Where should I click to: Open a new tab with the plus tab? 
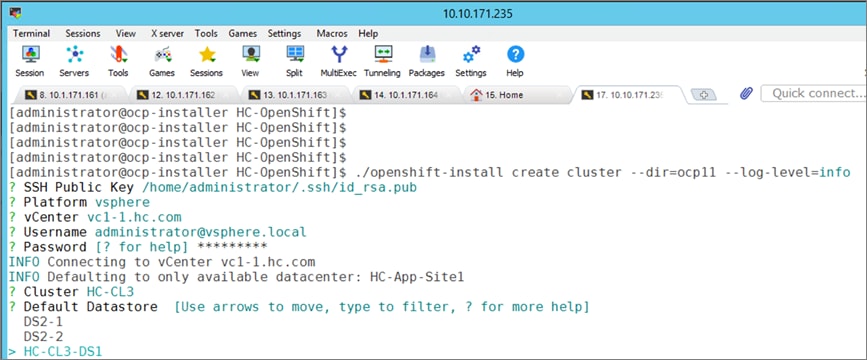click(703, 95)
